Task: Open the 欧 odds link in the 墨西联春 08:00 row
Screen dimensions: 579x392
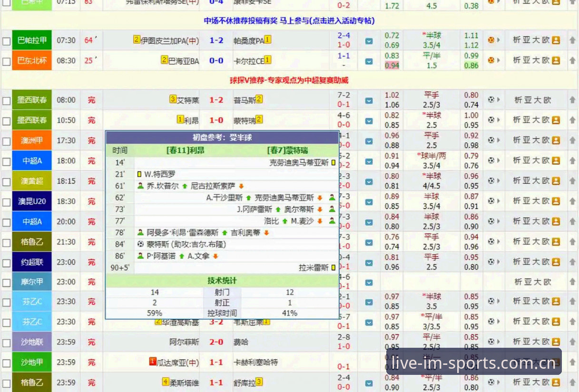Action: point(547,100)
